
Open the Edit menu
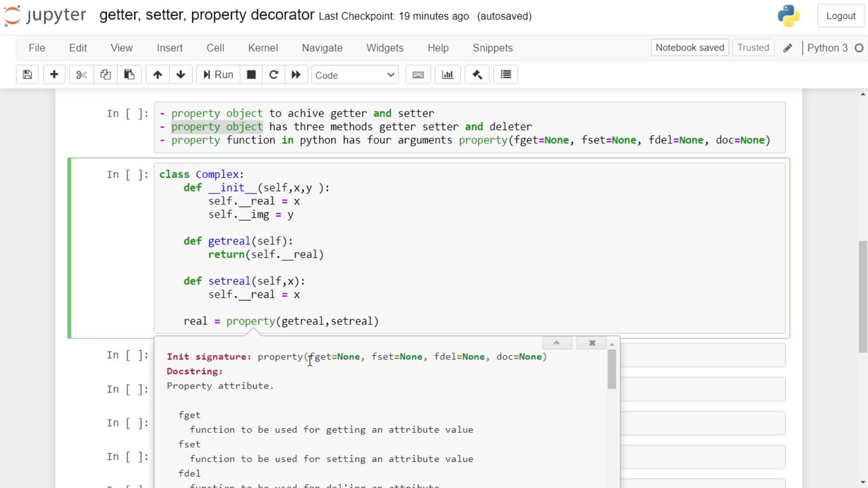pos(78,48)
